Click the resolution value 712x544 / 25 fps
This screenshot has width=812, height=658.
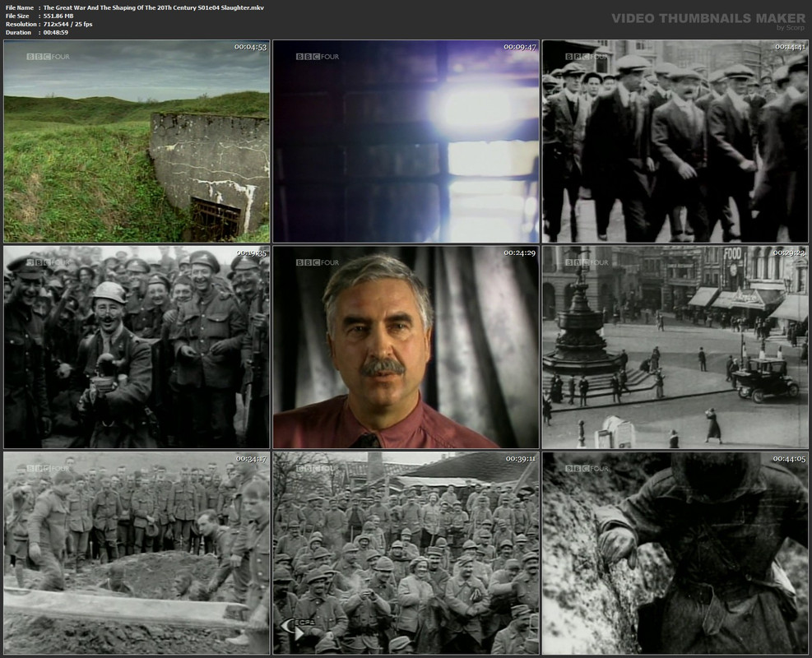pyautogui.click(x=67, y=25)
